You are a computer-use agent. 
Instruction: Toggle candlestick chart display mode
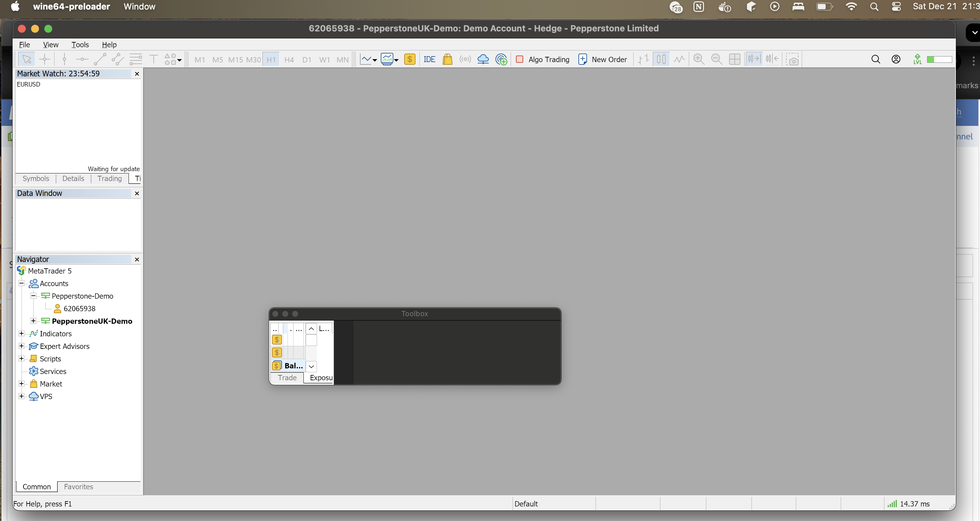click(x=661, y=59)
